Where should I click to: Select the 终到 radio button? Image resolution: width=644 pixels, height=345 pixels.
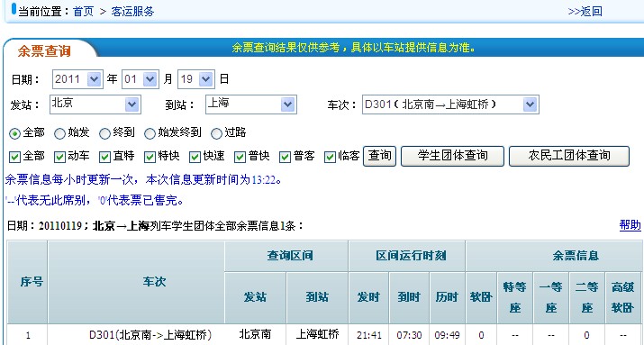[x=105, y=134]
